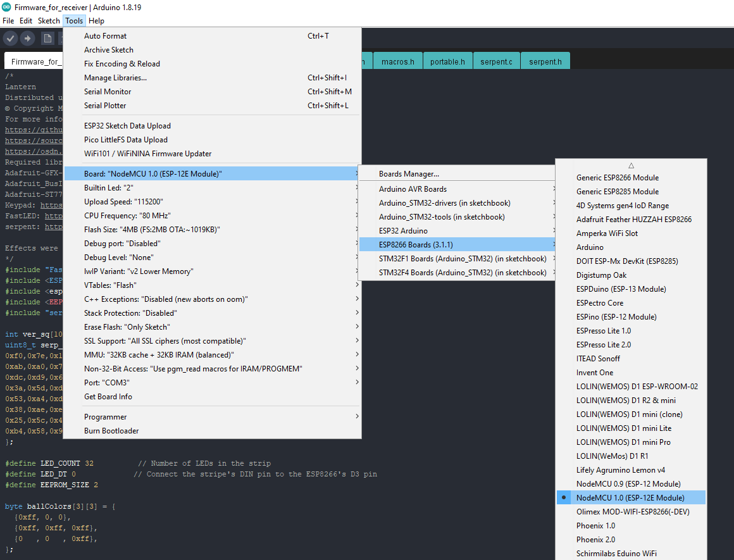Select LOLIN(WEMOS) D1 R2 & mini board
The image size is (734, 560).
click(631, 401)
